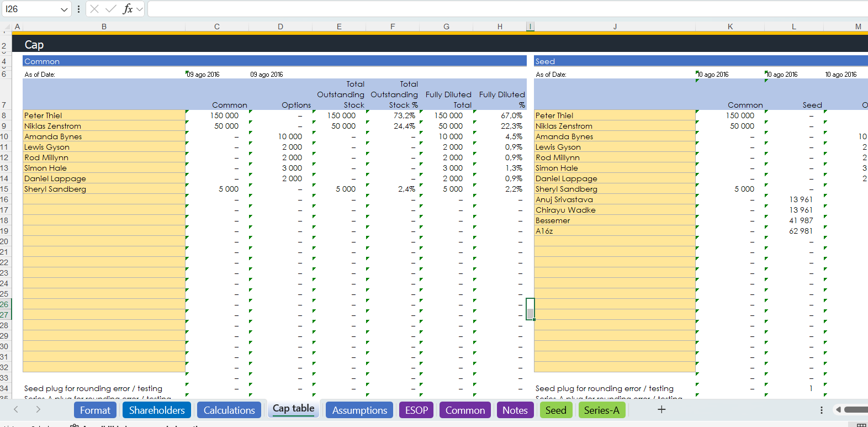
Task: Select column G header
Action: (x=446, y=27)
